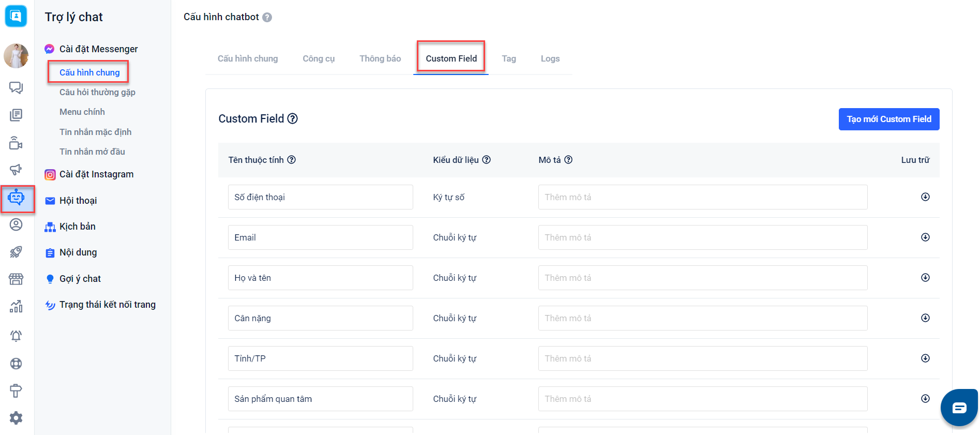Collapse the Cài đặt Messenger section
Image resolution: width=980 pixels, height=435 pixels.
click(x=98, y=49)
